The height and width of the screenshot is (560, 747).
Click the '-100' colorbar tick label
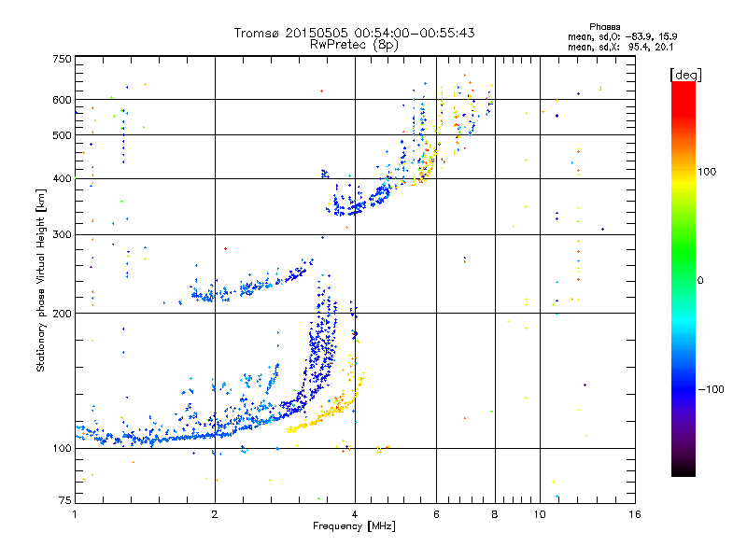click(x=711, y=389)
